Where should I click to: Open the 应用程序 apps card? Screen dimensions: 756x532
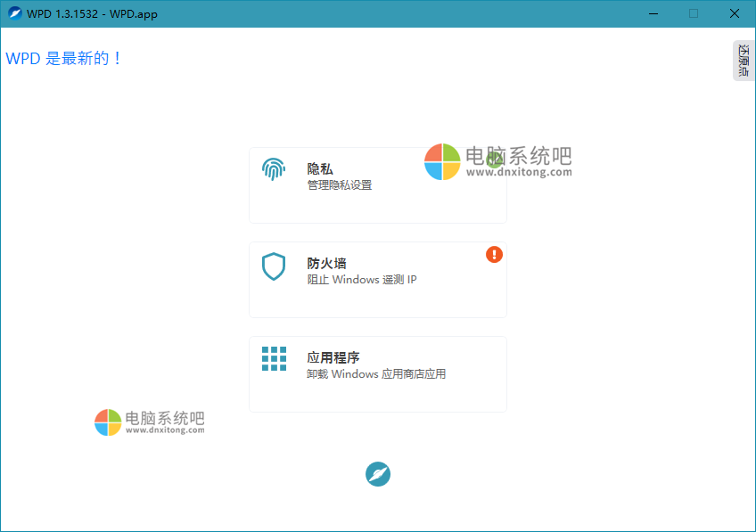point(377,374)
